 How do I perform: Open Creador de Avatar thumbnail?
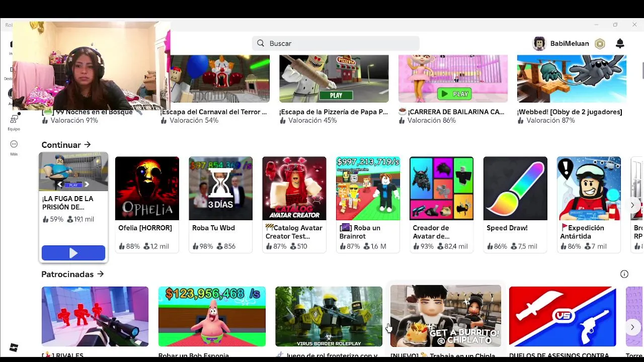click(x=441, y=189)
